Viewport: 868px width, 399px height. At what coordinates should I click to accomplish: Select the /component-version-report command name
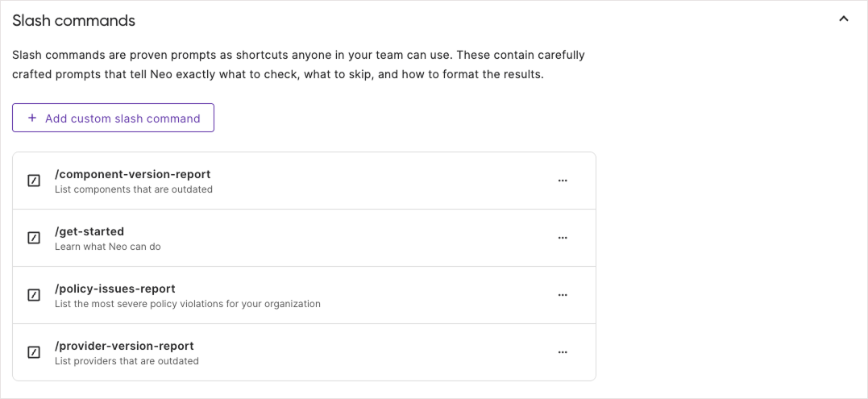coord(132,174)
